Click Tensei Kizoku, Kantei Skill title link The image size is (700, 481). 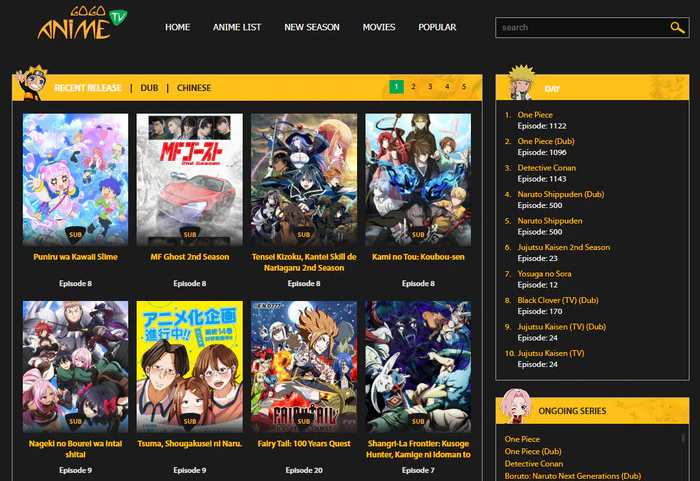click(304, 262)
